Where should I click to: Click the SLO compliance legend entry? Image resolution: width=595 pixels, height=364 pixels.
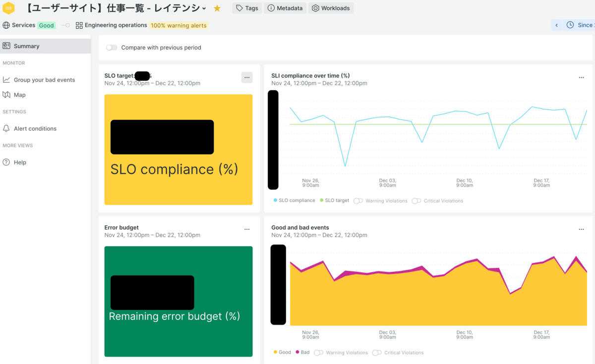point(295,201)
